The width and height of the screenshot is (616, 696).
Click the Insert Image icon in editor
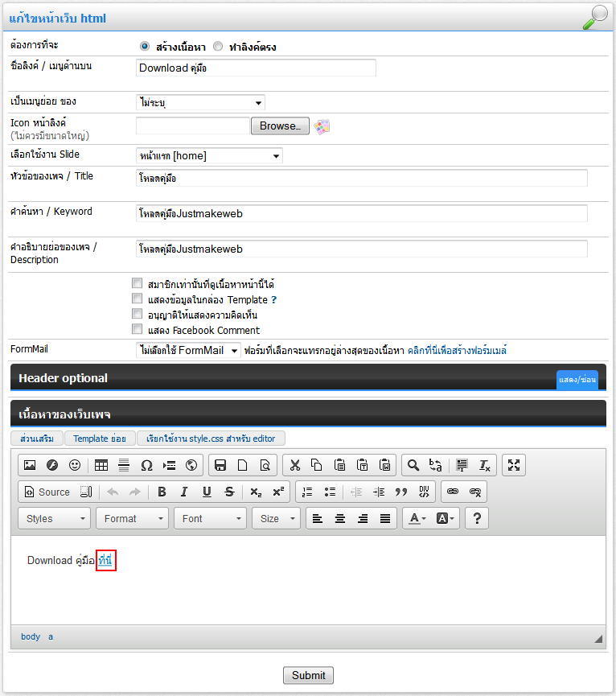coord(30,465)
